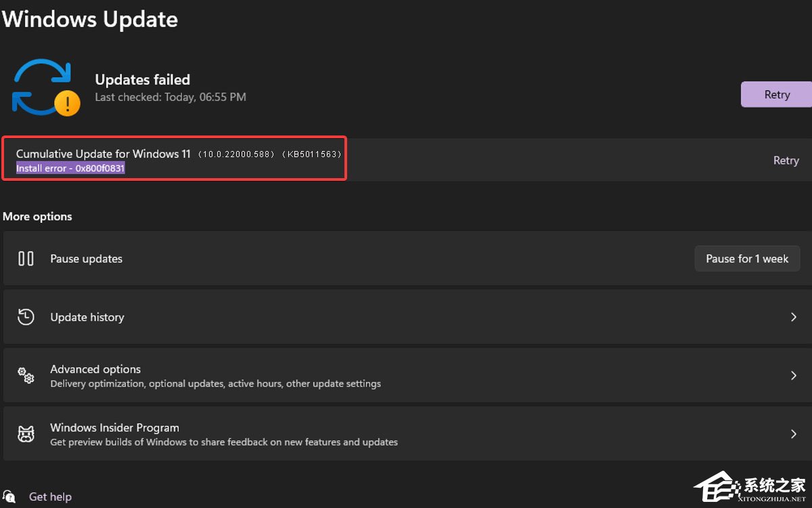Click the Install error 0x800f0831 text
Viewport: 812px width, 508px height.
(70, 168)
